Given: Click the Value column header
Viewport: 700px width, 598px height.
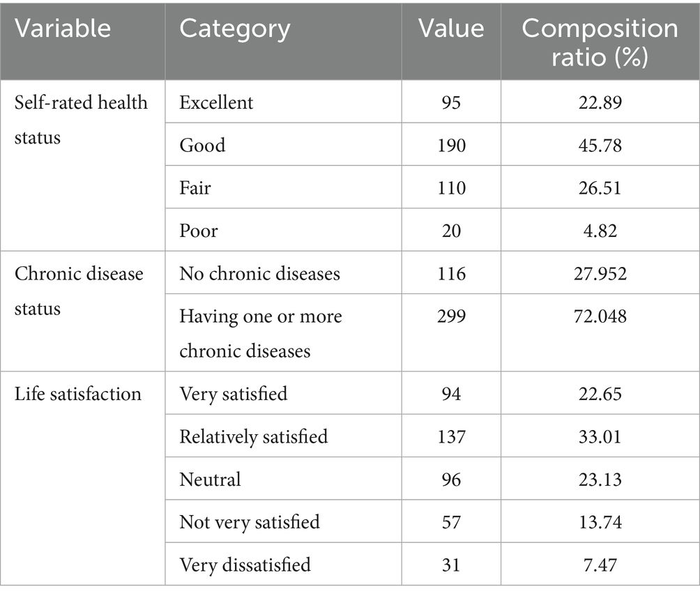Looking at the screenshot, I should coord(451,29).
